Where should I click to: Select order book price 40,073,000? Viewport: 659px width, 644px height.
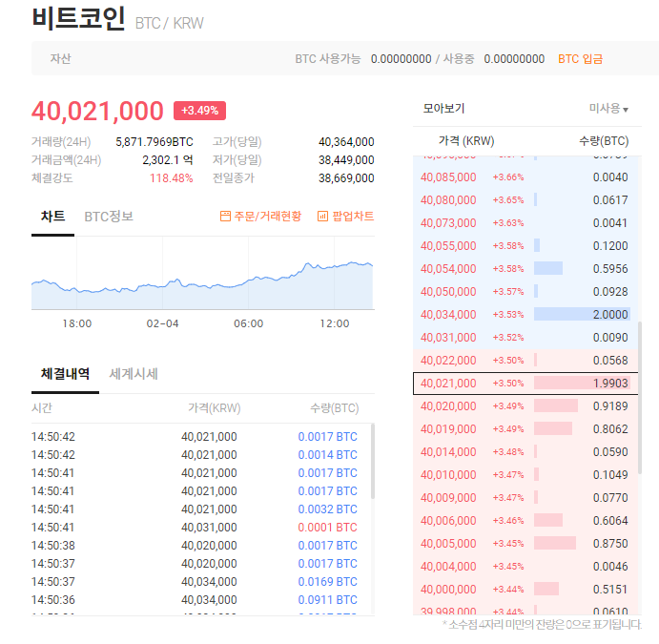[x=448, y=223]
